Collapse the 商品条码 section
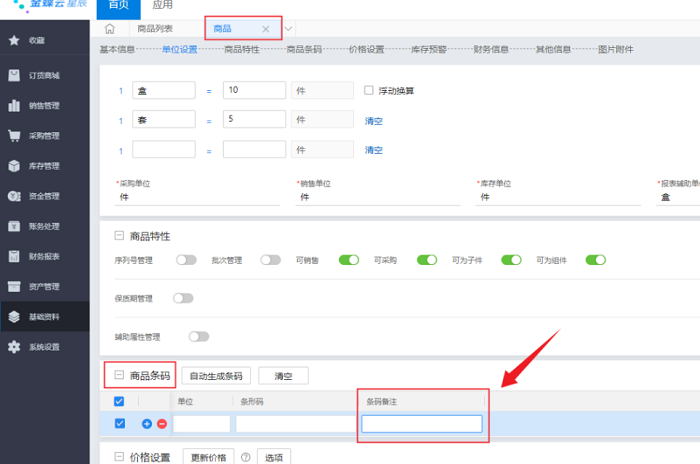700x464 pixels. pyautogui.click(x=120, y=376)
